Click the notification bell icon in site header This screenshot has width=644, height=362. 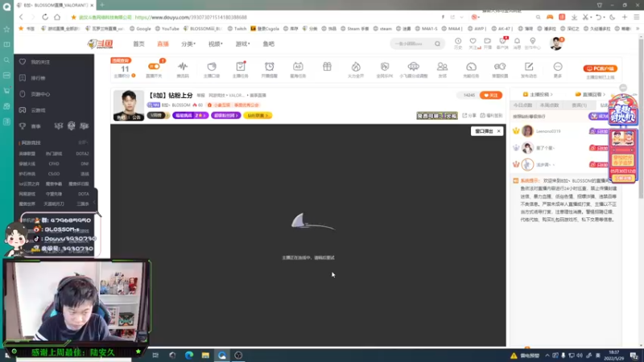517,41
